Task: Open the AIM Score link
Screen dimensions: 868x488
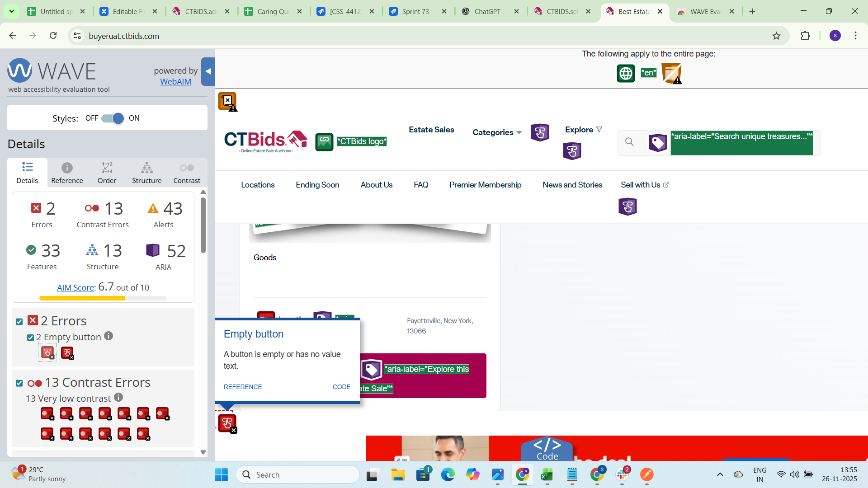Action: click(x=75, y=288)
